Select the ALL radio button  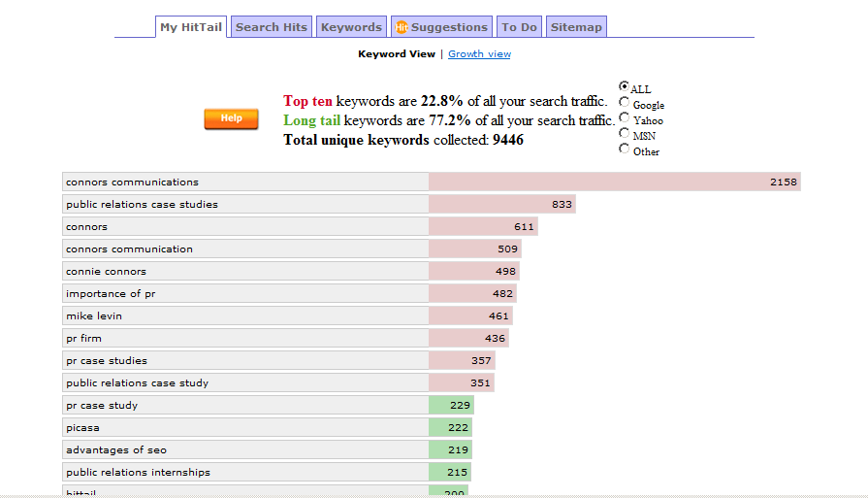(624, 86)
